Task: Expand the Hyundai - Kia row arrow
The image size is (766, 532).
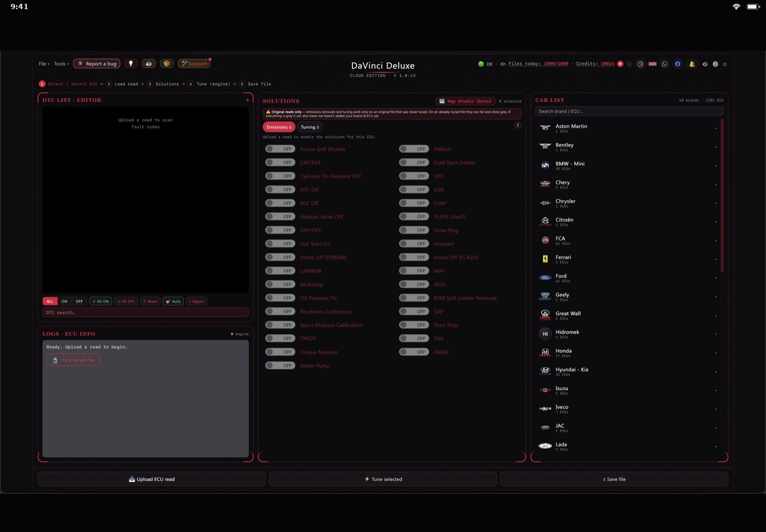Action: pos(716,372)
